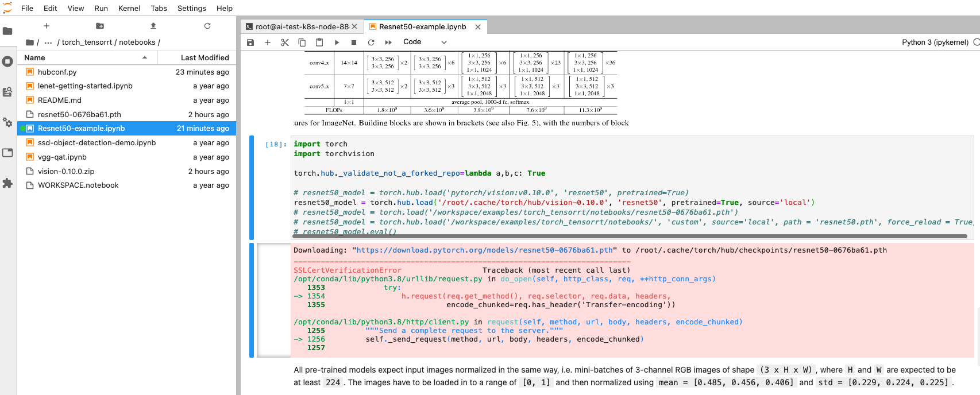The height and width of the screenshot is (395, 980).
Task: Open the Tabs menu
Action: coord(159,8)
